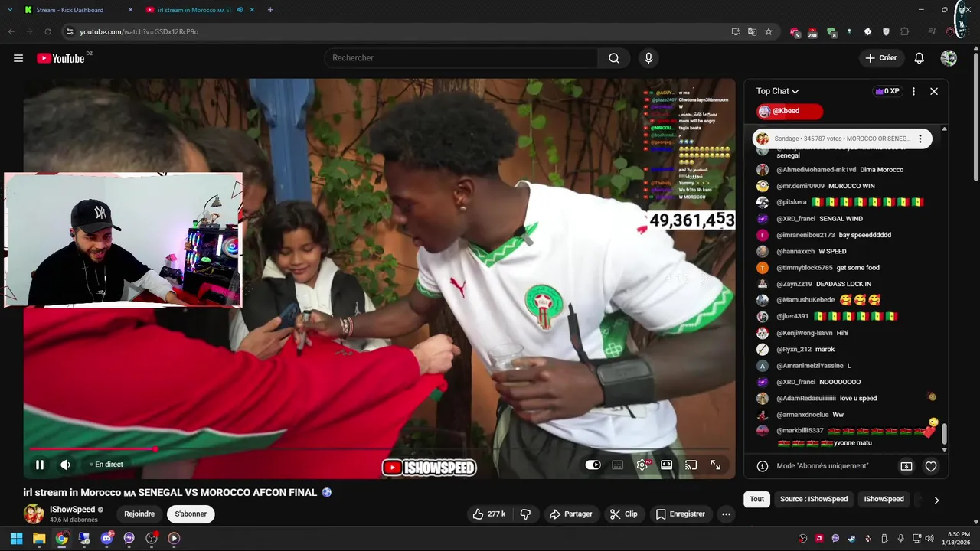The height and width of the screenshot is (551, 980).
Task: Open the ISHOWSPEED channel avatar
Action: [x=34, y=514]
